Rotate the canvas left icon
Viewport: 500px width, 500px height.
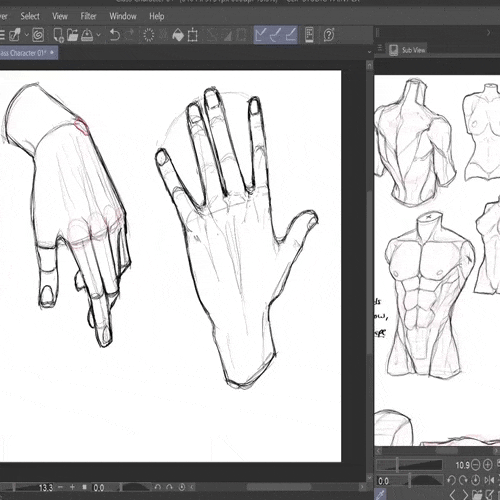tap(158, 487)
